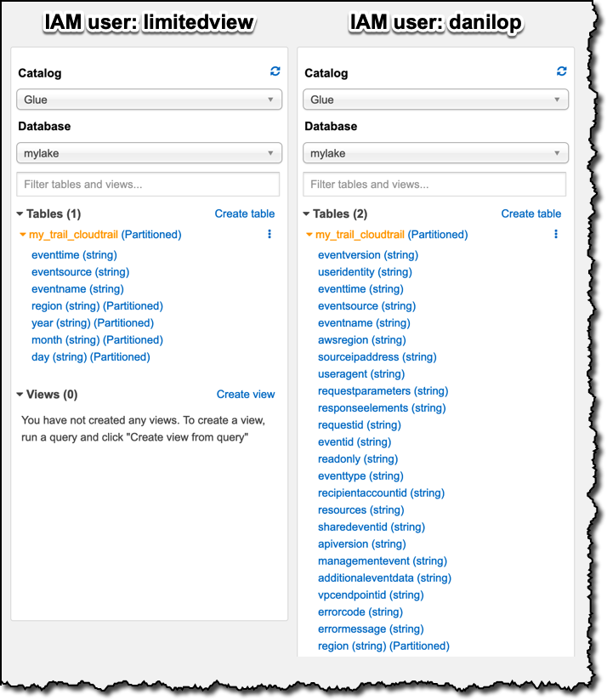Image resolution: width=607 pixels, height=700 pixels.
Task: Select awsregion (string) column
Action: pos(362,339)
